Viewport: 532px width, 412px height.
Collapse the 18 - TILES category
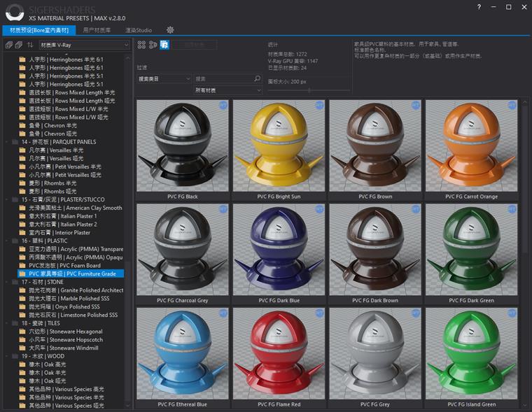[7, 323]
